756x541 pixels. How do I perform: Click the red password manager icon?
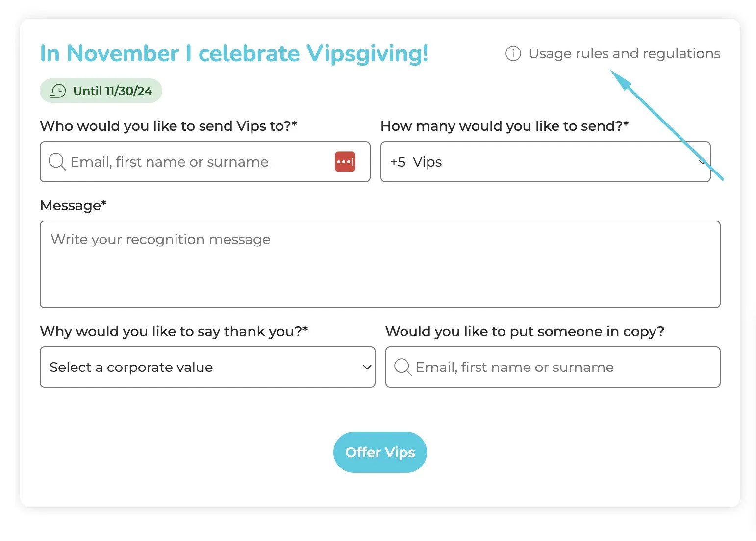point(345,162)
